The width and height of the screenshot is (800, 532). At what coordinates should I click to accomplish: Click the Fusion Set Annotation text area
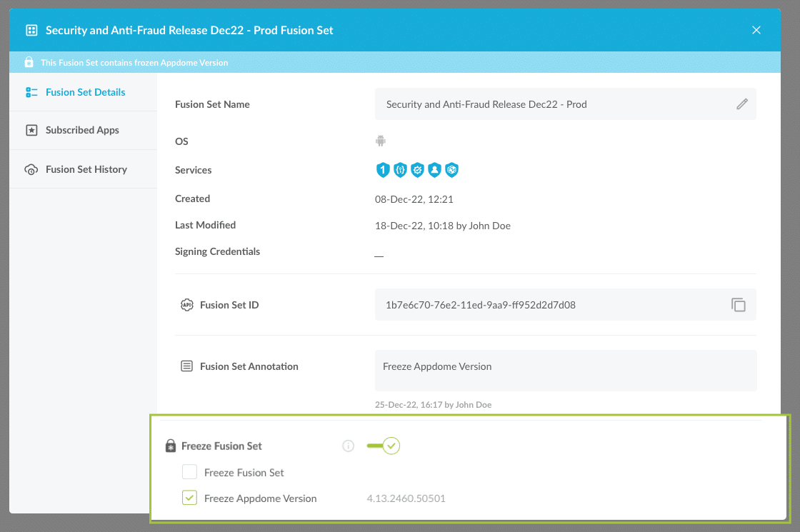(x=564, y=370)
